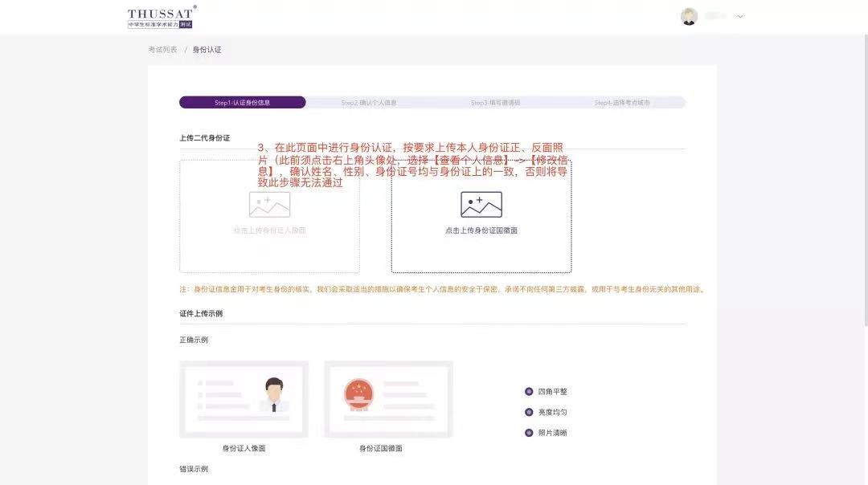Expand the account dropdown arrow beside the avatar
The image size is (868, 485).
739,17
